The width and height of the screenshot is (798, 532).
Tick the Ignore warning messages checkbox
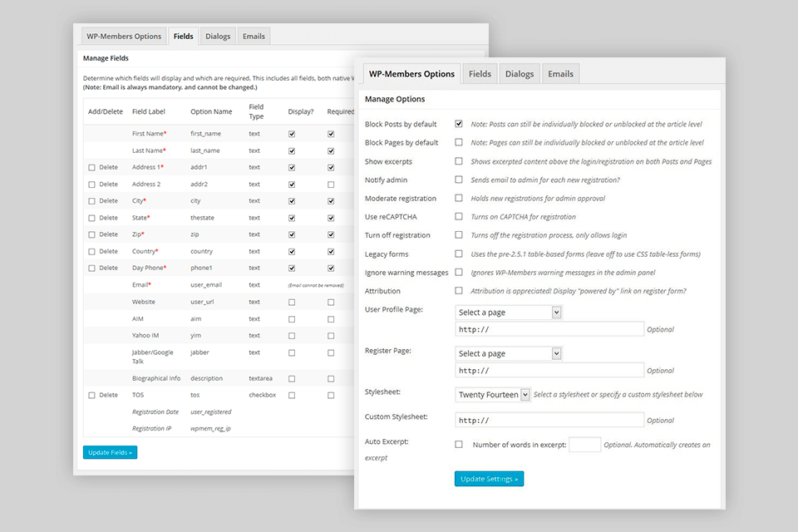[x=459, y=272]
